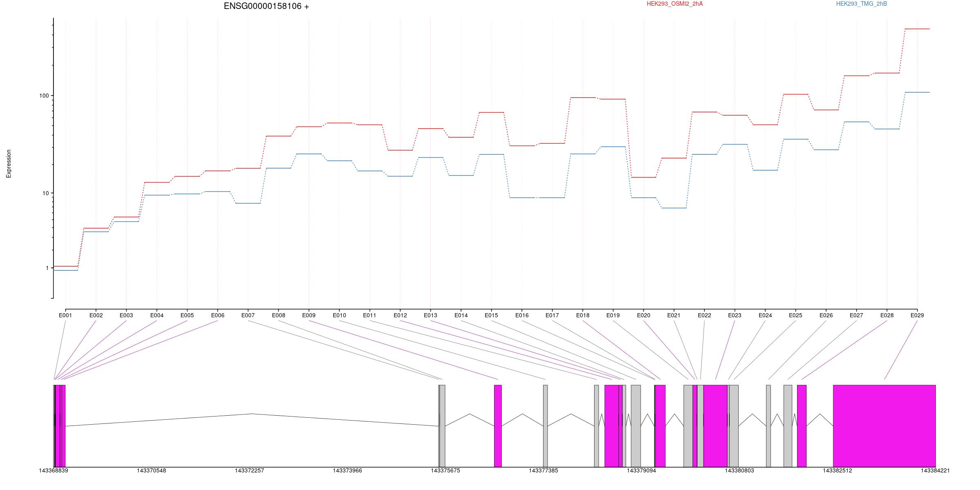
Task: Select exon label E012
Action: pos(400,315)
